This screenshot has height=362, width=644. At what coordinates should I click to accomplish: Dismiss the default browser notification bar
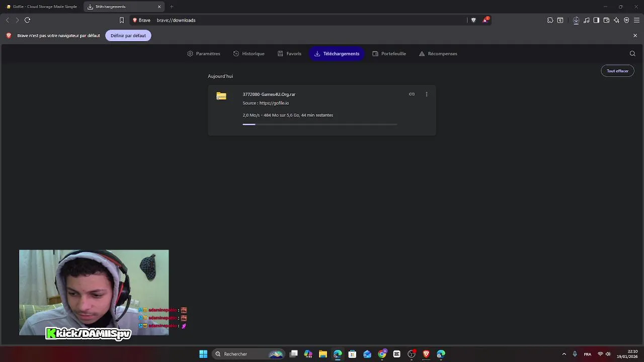click(635, 36)
